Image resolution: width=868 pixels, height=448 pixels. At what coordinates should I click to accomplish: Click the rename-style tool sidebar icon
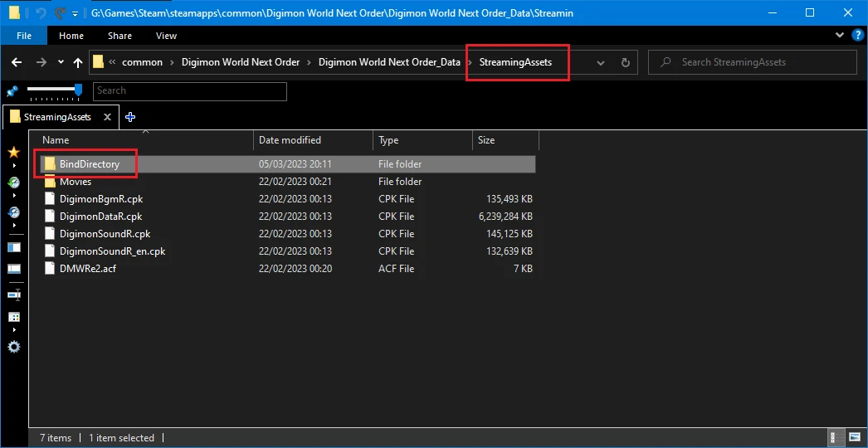tap(14, 295)
